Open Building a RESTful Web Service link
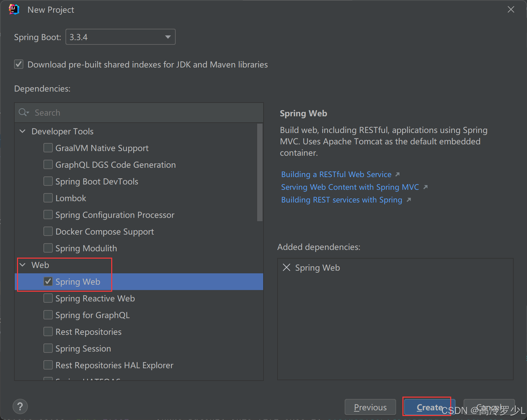 (x=336, y=174)
